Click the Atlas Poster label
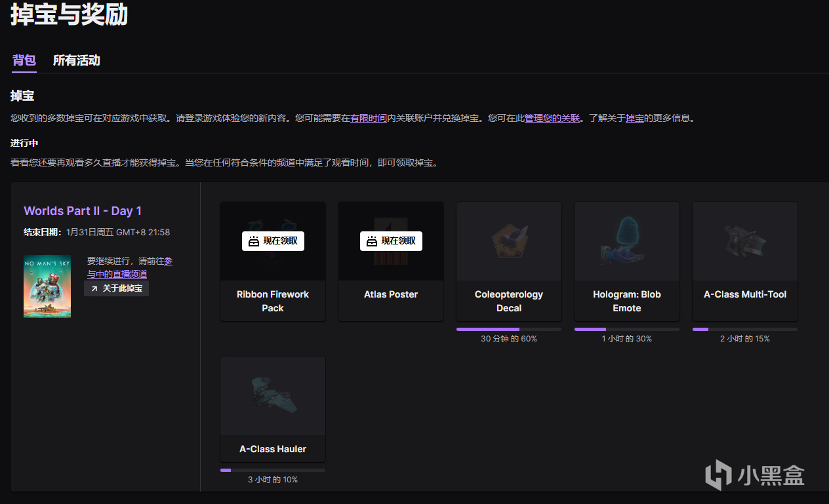This screenshot has width=829, height=504. [391, 294]
